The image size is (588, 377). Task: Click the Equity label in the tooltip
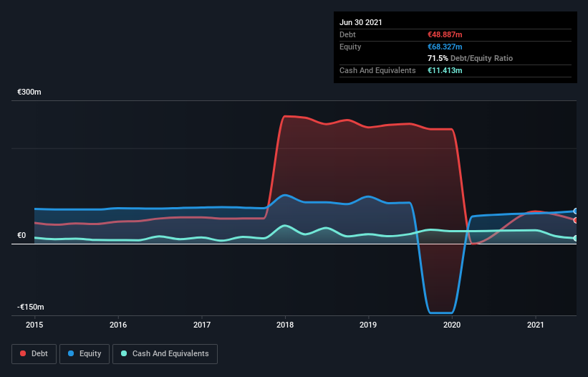[x=350, y=47]
